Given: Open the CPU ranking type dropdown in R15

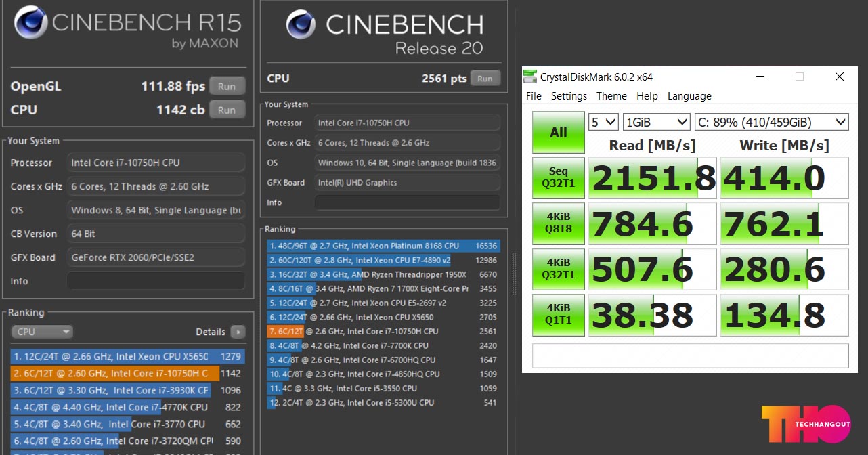Looking at the screenshot, I should click(x=42, y=332).
